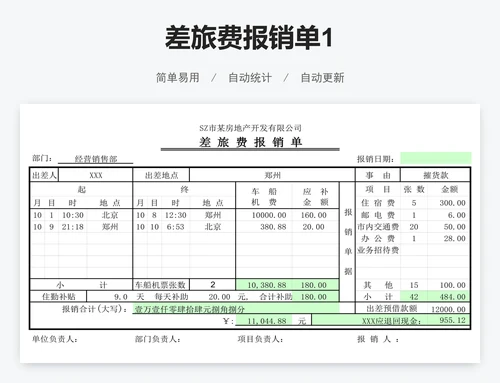Click the underlined form title 差旅费报销单
Image resolution: width=500 pixels, height=383 pixels.
[250, 142]
